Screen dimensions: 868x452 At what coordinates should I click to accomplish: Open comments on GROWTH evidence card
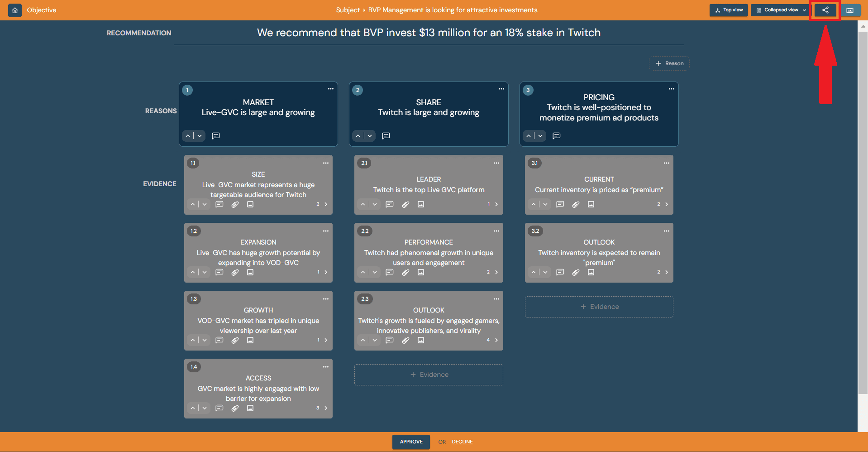(219, 340)
